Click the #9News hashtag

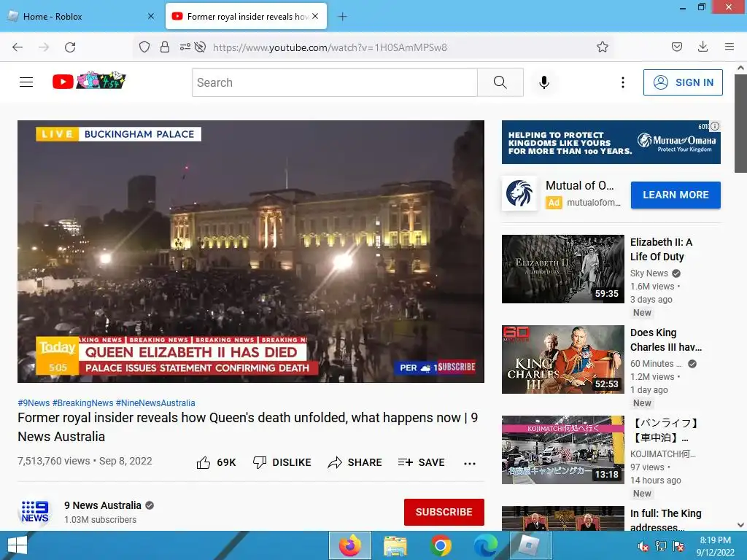[34, 402]
